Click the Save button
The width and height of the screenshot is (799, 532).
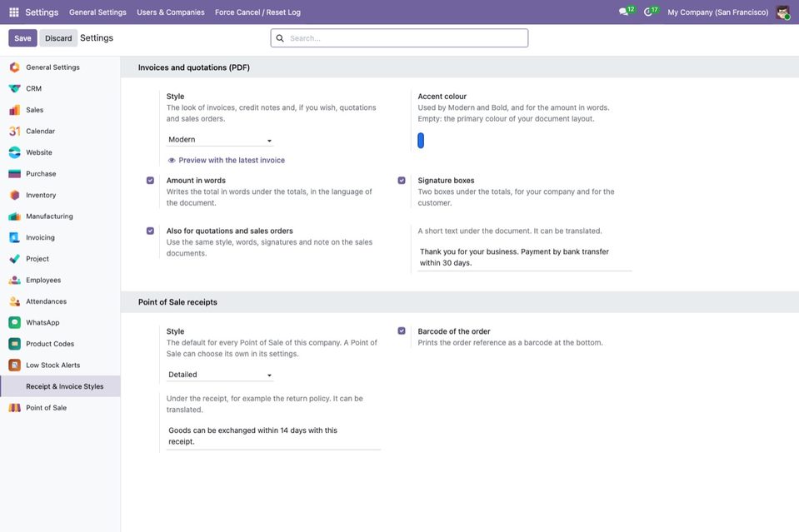(22, 38)
